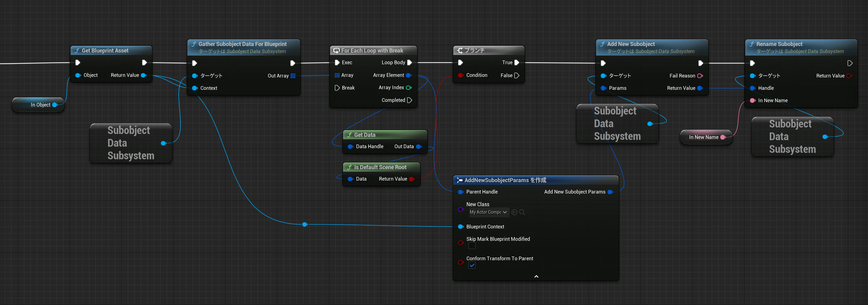This screenshot has width=868, height=305.
Task: Click the Params input pin on Add New Subobject
Action: pyautogui.click(x=604, y=88)
